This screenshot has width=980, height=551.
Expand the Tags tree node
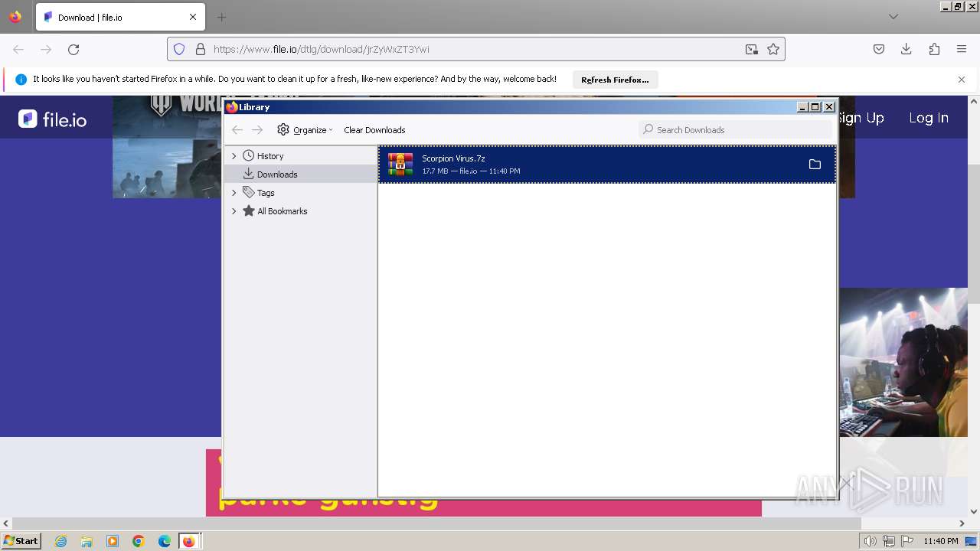234,193
